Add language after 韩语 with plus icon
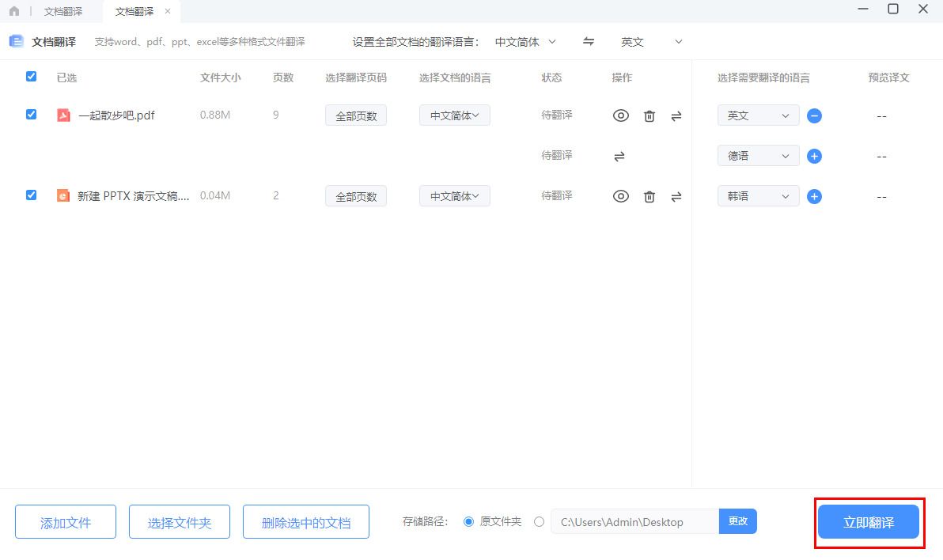Viewport: 943px width, 560px height. coord(814,197)
